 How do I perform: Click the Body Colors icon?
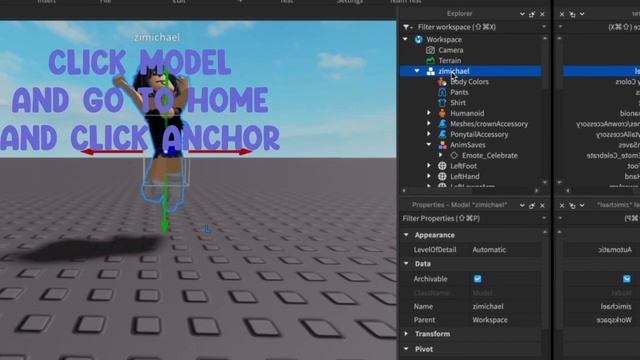click(442, 82)
